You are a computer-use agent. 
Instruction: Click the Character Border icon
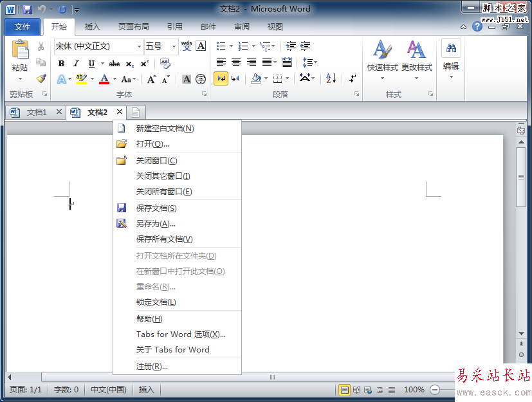coord(201,46)
